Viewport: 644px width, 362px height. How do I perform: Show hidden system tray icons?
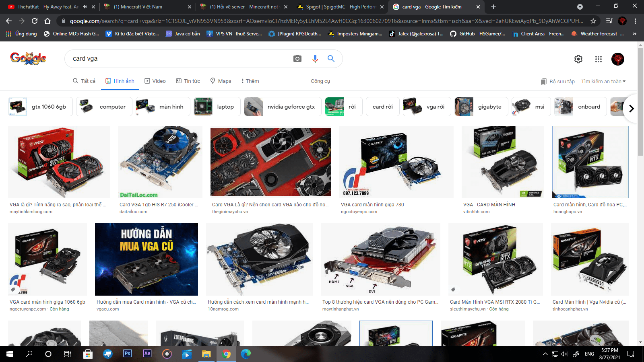coord(545,354)
